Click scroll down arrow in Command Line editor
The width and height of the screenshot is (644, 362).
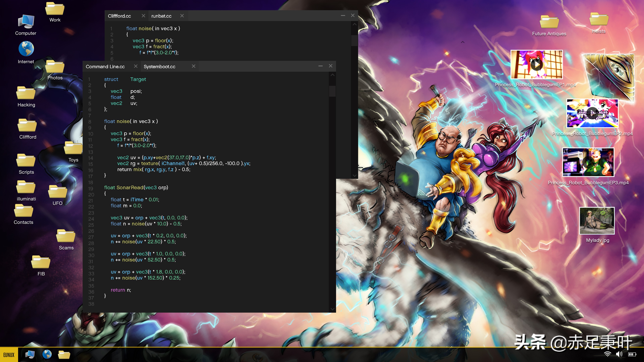pyautogui.click(x=332, y=309)
